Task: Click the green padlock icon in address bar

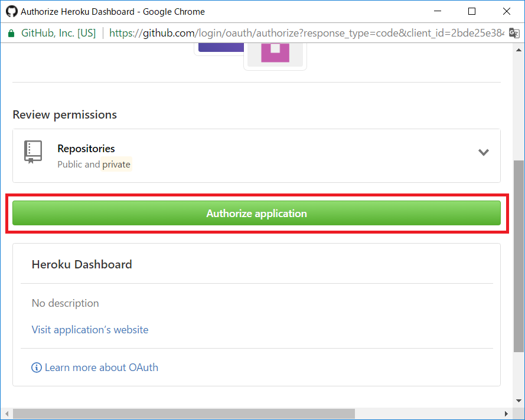Action: [11, 33]
